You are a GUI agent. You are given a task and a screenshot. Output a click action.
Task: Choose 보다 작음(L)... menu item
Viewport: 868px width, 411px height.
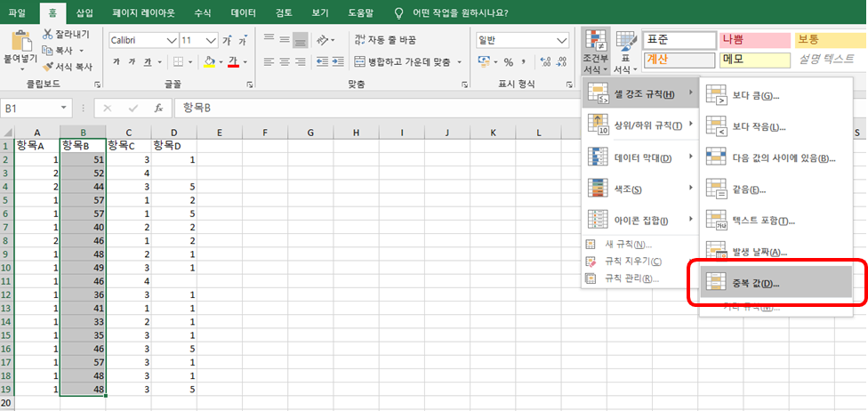tap(776, 127)
